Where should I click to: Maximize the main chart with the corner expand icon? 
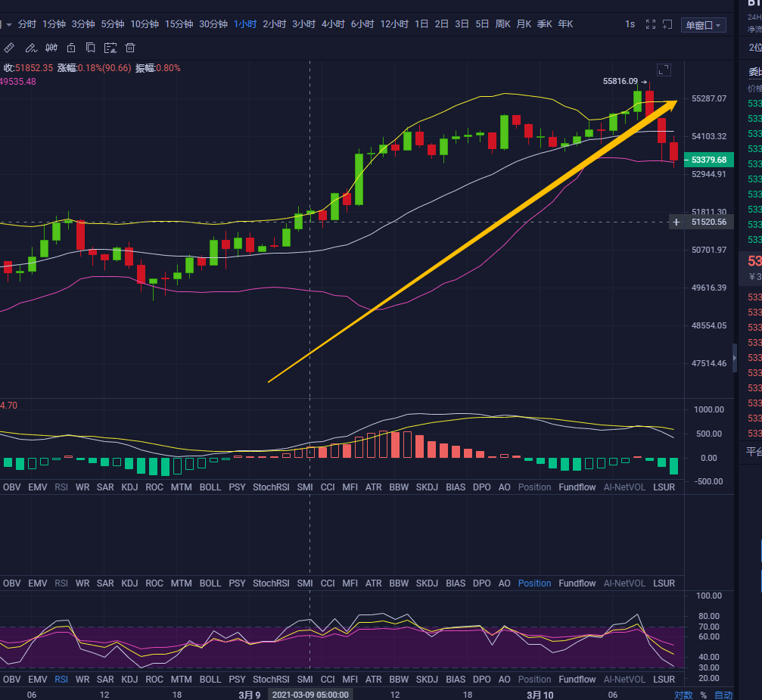664,70
